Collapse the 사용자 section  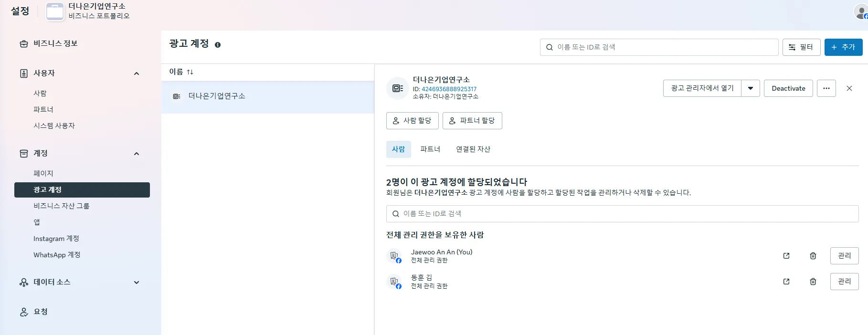[137, 73]
